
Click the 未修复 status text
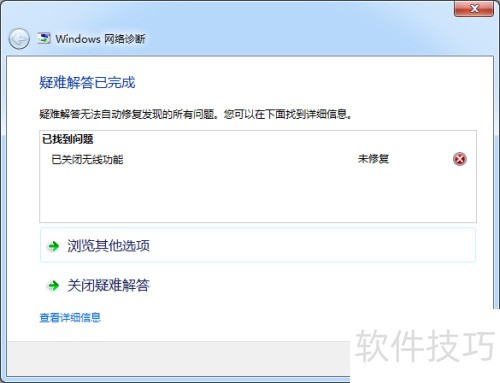tap(373, 159)
